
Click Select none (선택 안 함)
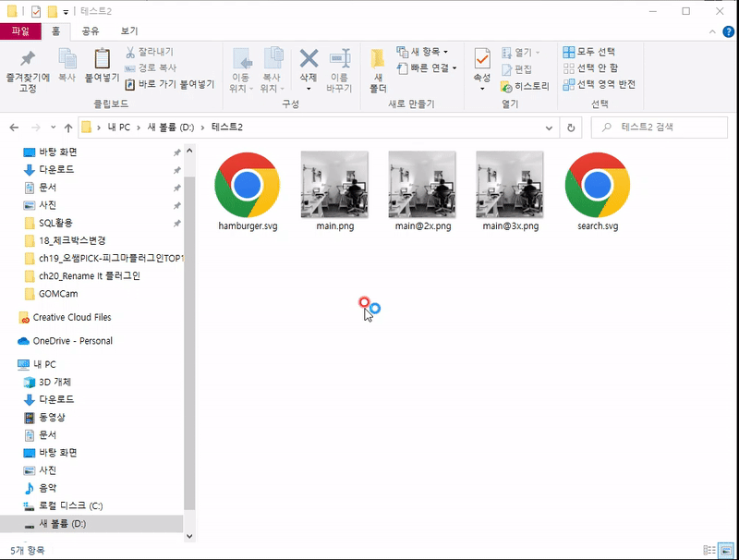tap(590, 67)
